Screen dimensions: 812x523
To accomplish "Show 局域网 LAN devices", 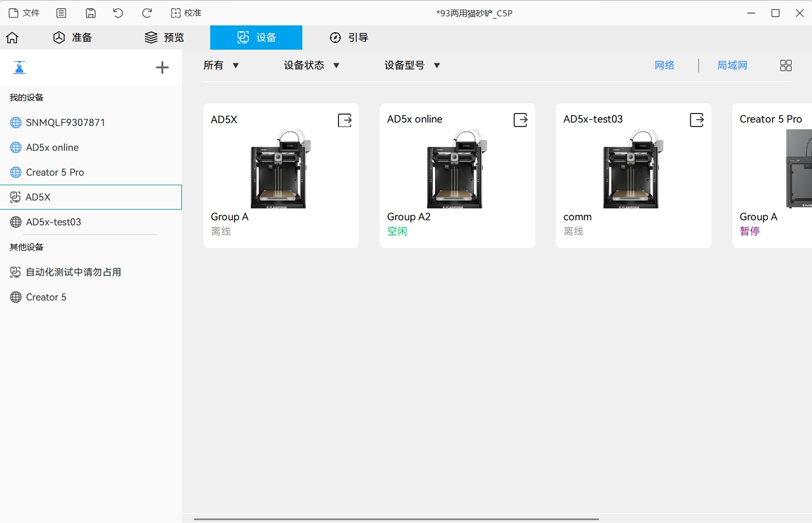I will click(732, 66).
